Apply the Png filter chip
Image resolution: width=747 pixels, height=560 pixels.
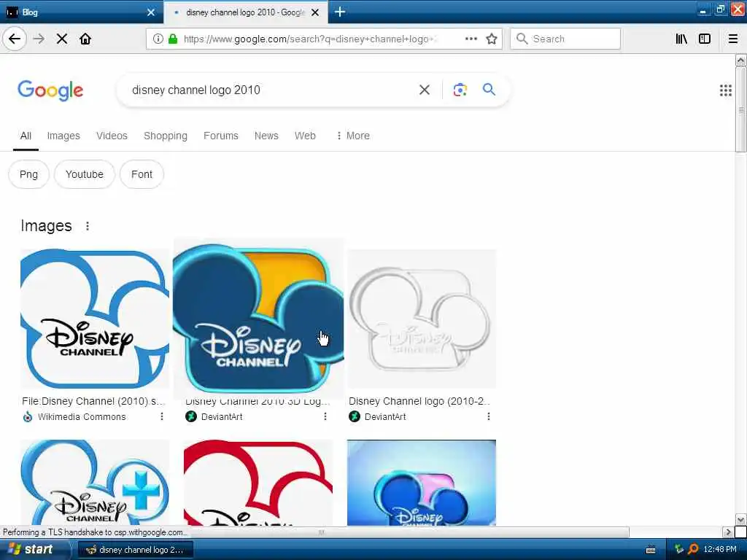point(28,174)
